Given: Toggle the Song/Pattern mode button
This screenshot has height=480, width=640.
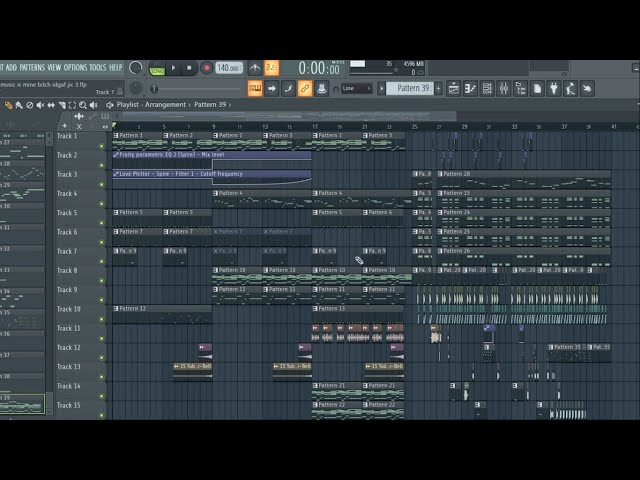Looking at the screenshot, I should (x=157, y=68).
